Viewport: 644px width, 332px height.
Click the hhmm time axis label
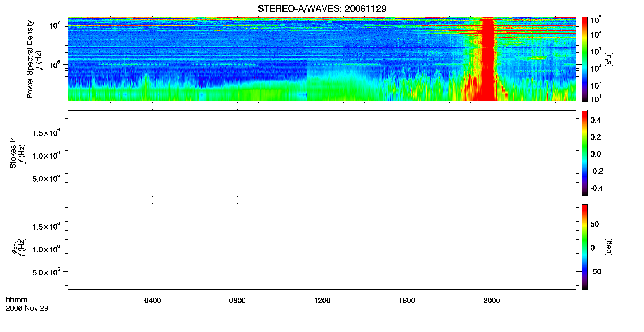pos(17,300)
